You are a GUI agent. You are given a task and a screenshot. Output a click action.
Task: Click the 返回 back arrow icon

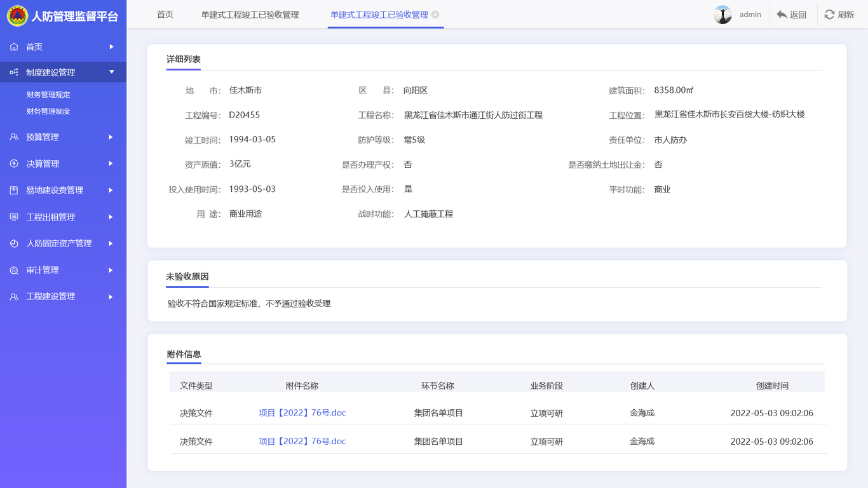coord(782,15)
